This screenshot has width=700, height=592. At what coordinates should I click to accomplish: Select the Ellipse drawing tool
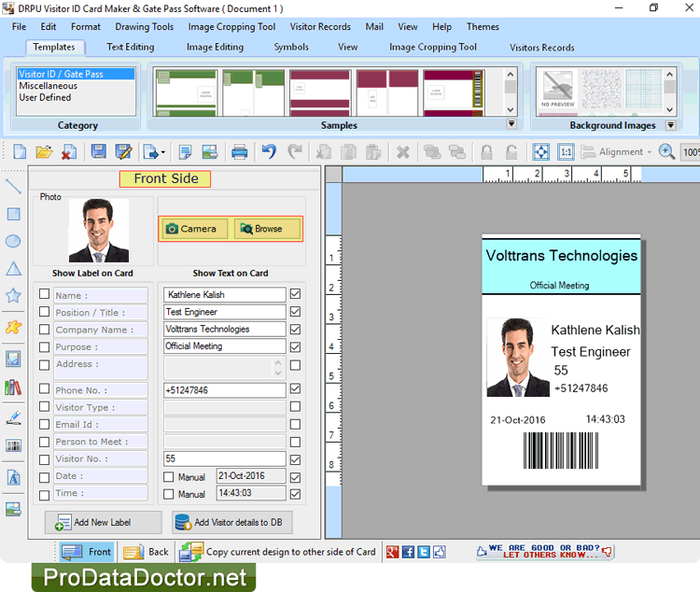pos(13,241)
